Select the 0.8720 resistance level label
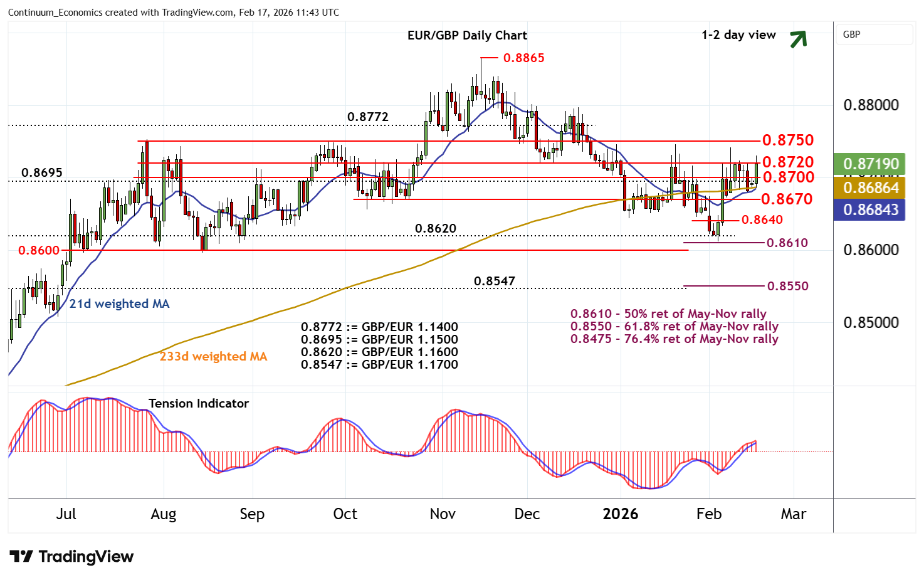924x580 pixels. (787, 162)
